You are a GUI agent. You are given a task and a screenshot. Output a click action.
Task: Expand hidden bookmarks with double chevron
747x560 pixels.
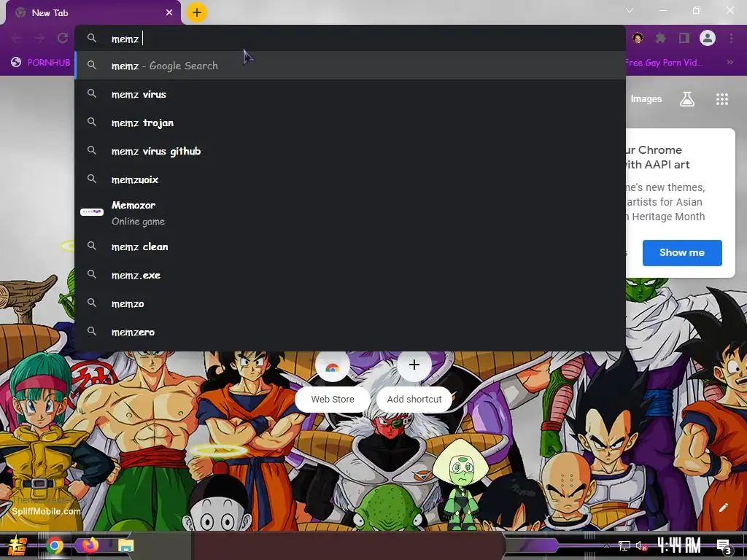pyautogui.click(x=729, y=62)
